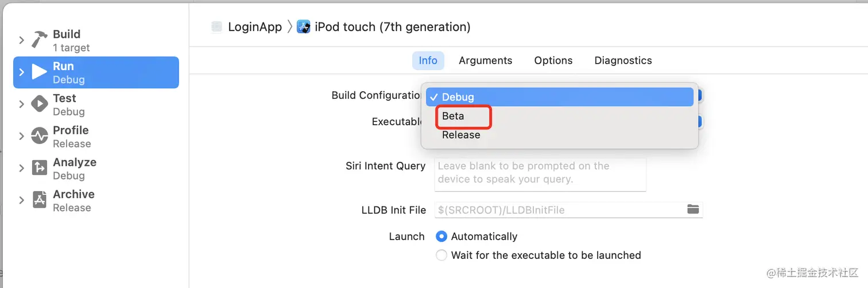
Task: Click the LLDB Init File path field
Action: 560,210
